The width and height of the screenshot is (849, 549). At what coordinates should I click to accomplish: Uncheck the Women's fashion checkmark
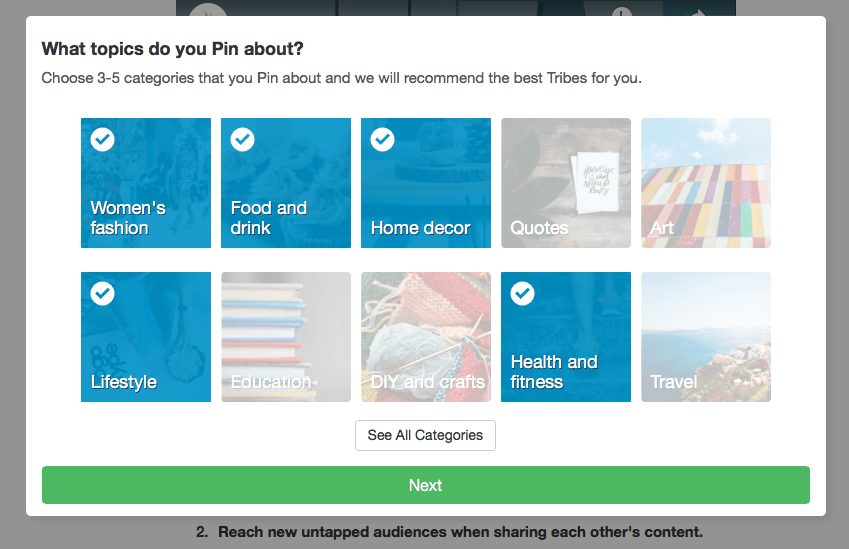[102, 140]
